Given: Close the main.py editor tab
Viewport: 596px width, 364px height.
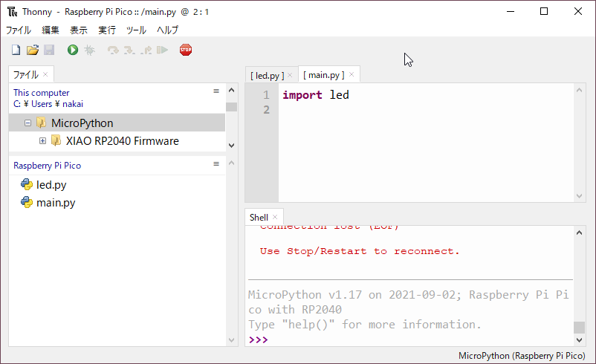Looking at the screenshot, I should 352,74.
